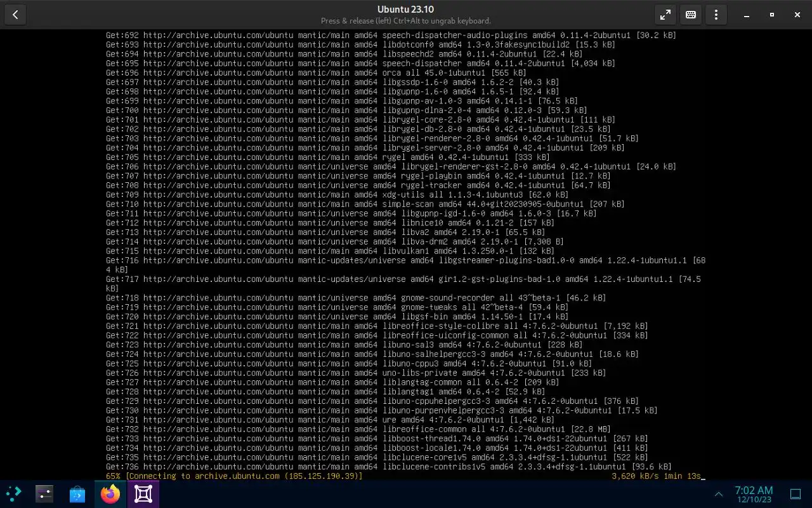Click the line Get:707 rygel-playbin

click(x=358, y=176)
